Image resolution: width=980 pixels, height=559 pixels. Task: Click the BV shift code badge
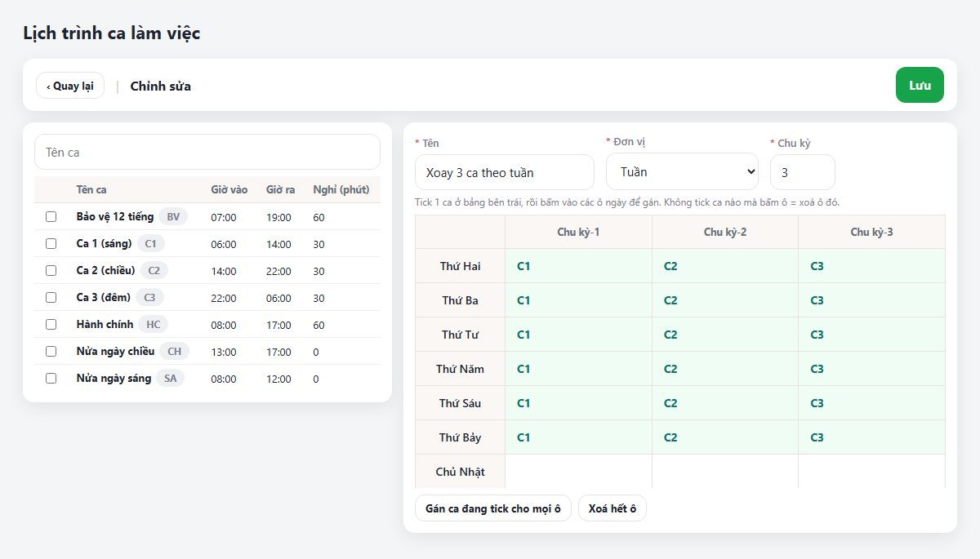(x=173, y=217)
